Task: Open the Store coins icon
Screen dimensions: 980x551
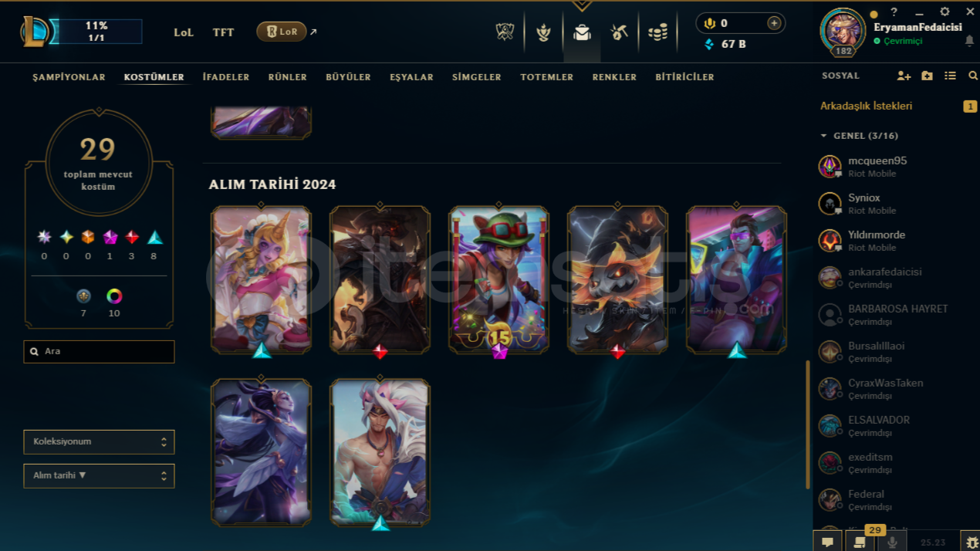Action: [657, 32]
